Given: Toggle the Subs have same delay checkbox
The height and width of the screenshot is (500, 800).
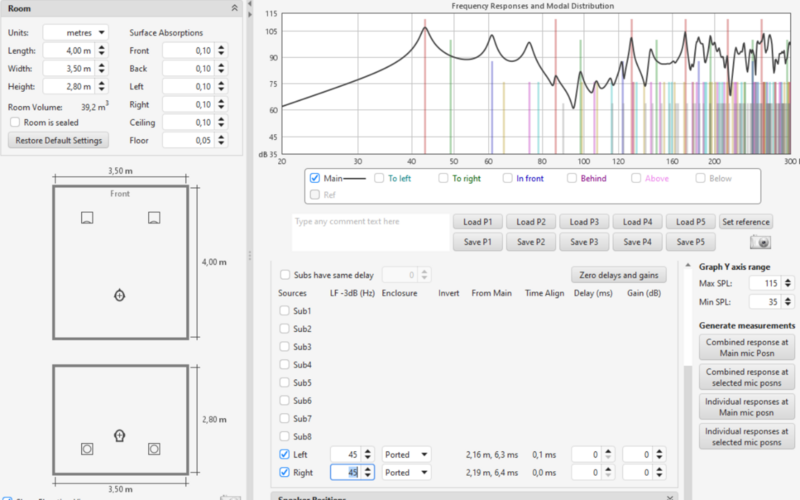Looking at the screenshot, I should tap(287, 274).
